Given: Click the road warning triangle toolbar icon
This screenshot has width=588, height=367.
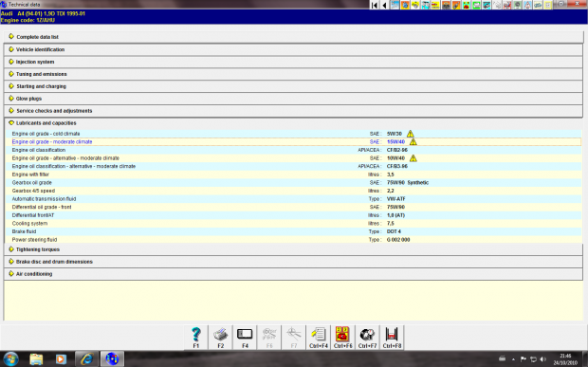Looking at the screenshot, I should [527, 5].
